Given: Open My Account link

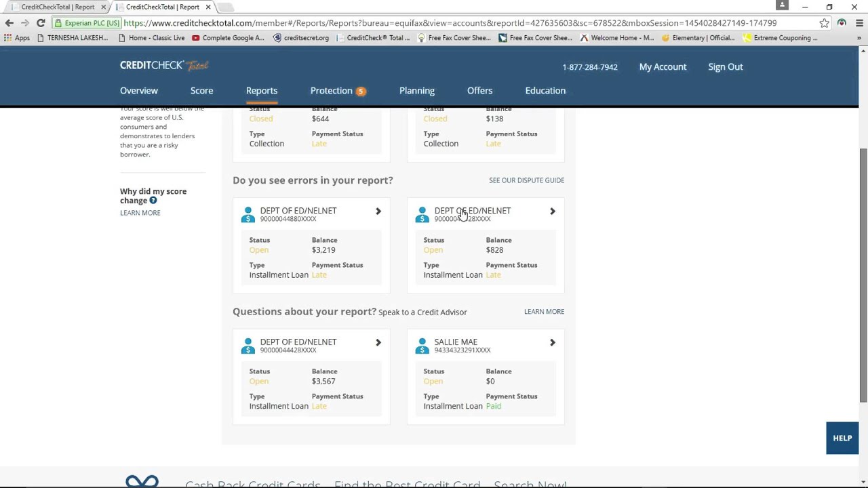Looking at the screenshot, I should click(x=663, y=67).
